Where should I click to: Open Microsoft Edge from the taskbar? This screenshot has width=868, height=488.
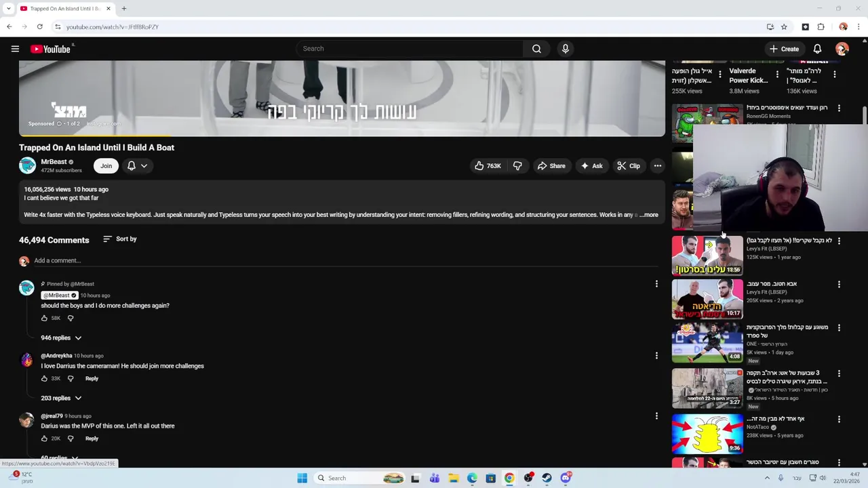click(472, 478)
